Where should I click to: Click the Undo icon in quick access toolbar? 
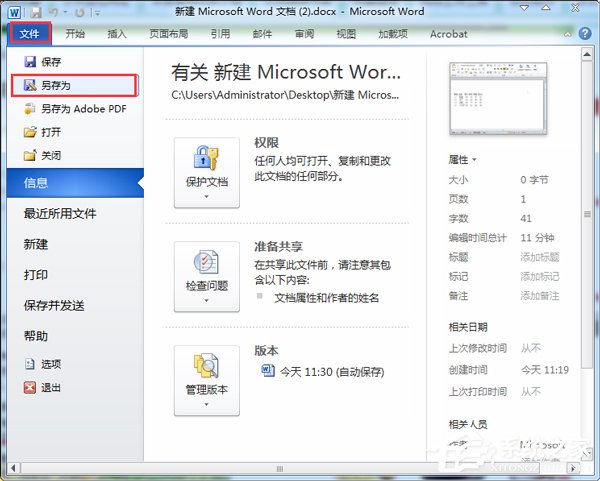pyautogui.click(x=53, y=12)
